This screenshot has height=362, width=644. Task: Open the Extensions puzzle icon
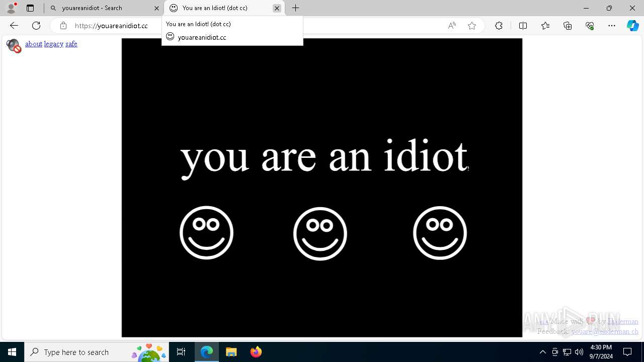(499, 26)
